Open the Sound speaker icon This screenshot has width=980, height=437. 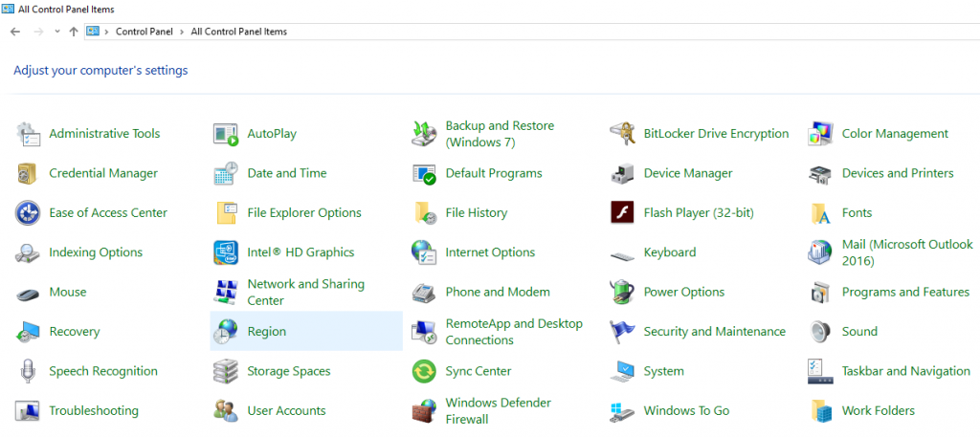pos(820,332)
